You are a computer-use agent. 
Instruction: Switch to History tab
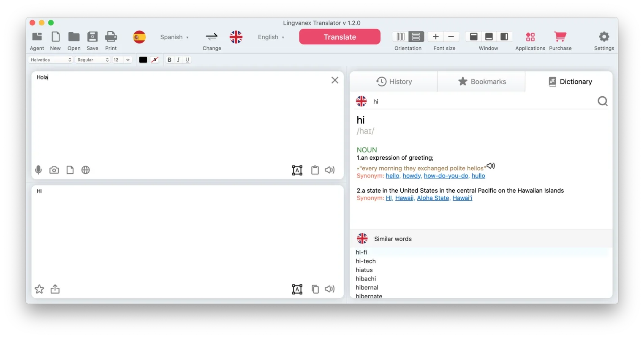tap(394, 82)
